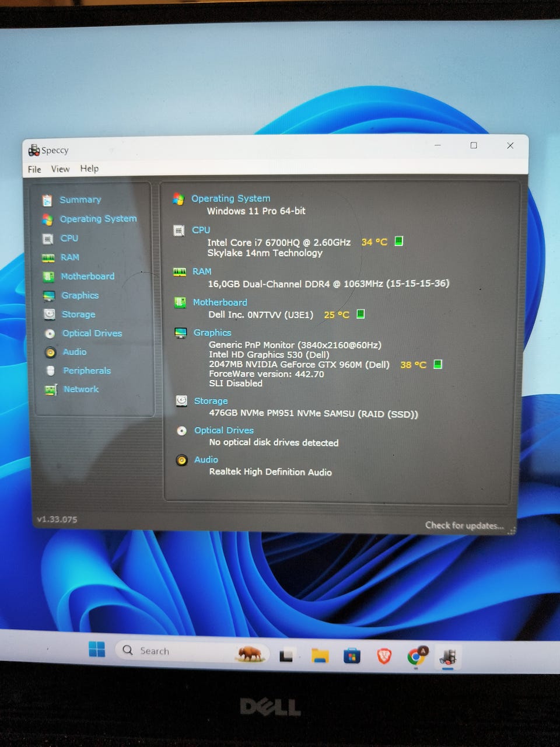
Task: Click the drive icon beside Storage heading
Action: [x=182, y=401]
